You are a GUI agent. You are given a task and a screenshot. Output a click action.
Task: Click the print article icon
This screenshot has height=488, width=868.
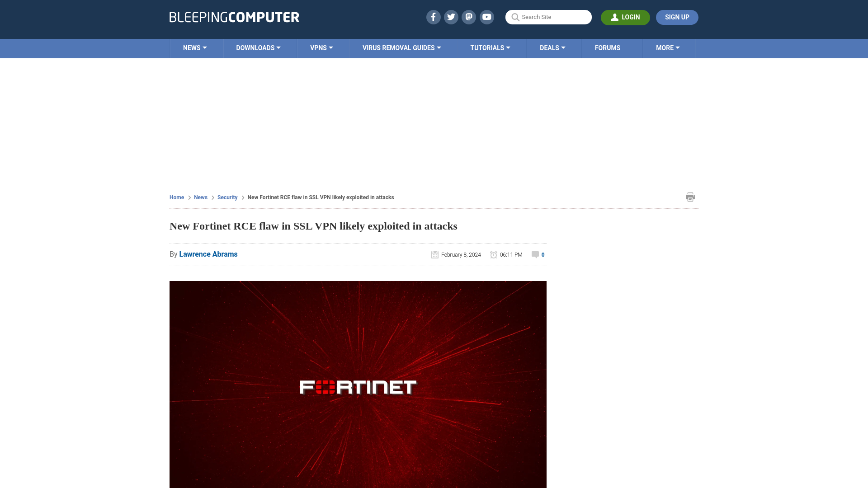pos(690,197)
